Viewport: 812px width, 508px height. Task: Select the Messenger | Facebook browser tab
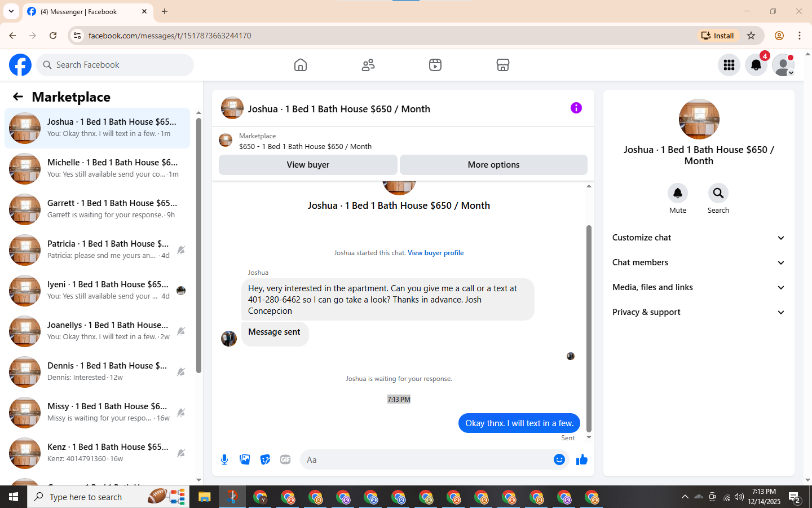(x=87, y=11)
